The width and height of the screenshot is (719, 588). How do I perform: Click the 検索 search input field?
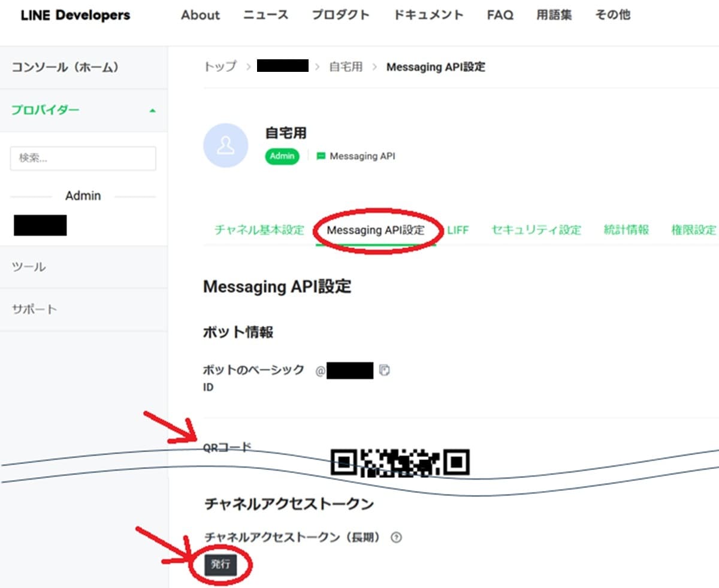coord(83,159)
